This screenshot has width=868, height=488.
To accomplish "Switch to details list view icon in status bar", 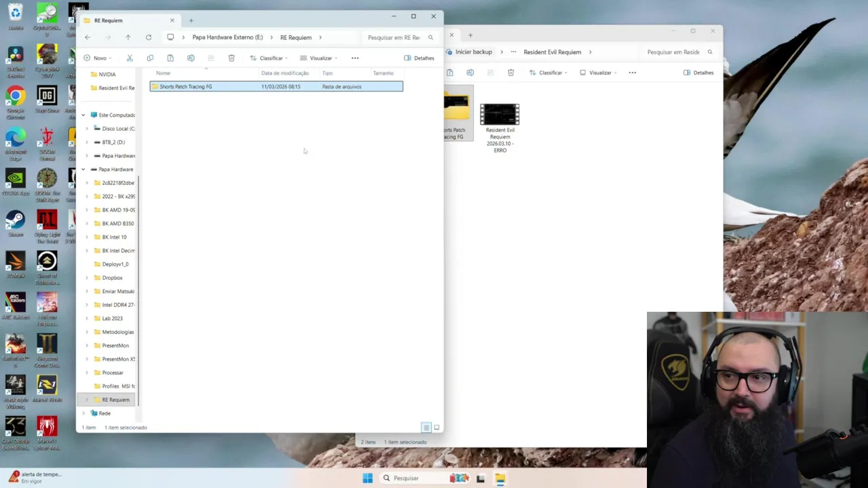I will click(x=426, y=428).
